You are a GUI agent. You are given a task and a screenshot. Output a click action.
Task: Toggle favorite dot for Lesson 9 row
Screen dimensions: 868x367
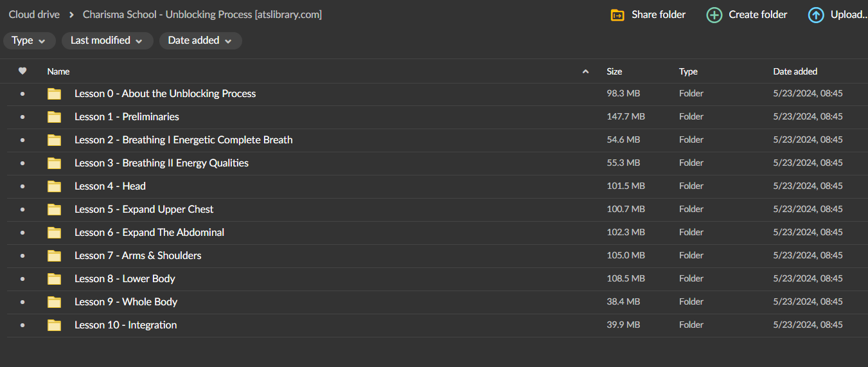coord(22,302)
